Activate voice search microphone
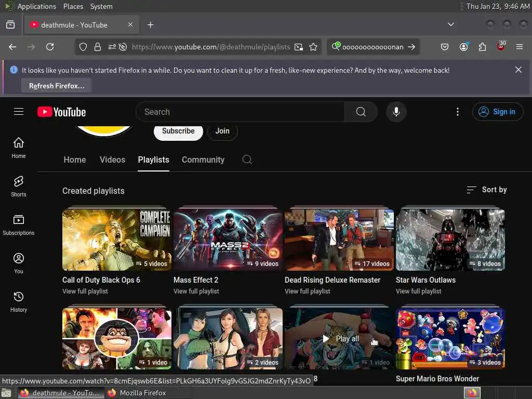The image size is (532, 399). click(x=396, y=112)
